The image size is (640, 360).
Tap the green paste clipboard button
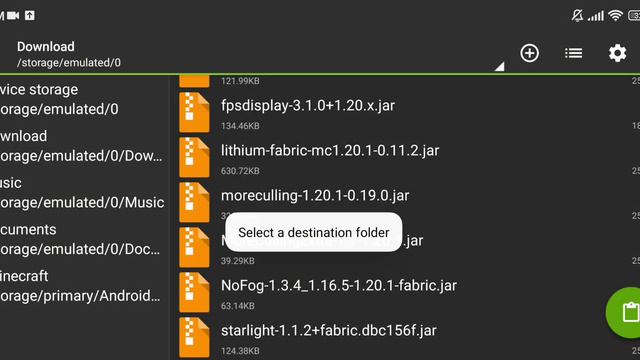tap(624, 312)
